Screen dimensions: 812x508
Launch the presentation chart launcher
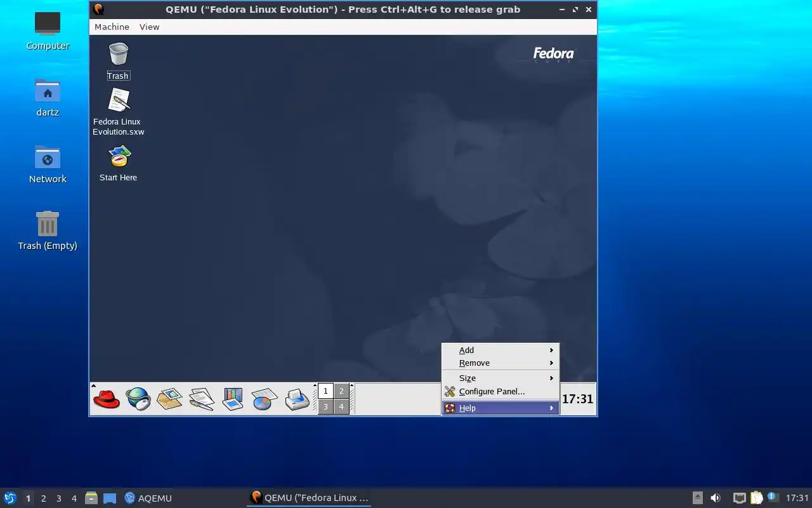click(233, 399)
